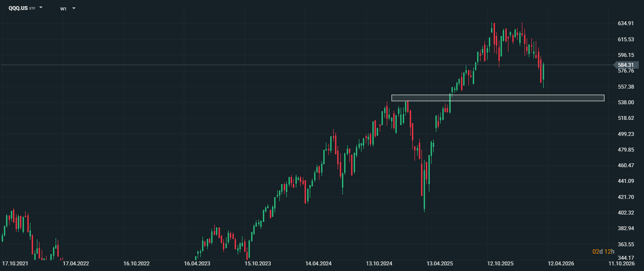
Task: Click the 02d 12h candle countdown timer
Action: click(604, 251)
